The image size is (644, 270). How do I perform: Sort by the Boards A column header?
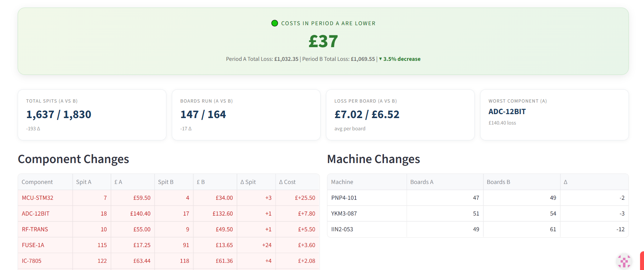(445, 182)
